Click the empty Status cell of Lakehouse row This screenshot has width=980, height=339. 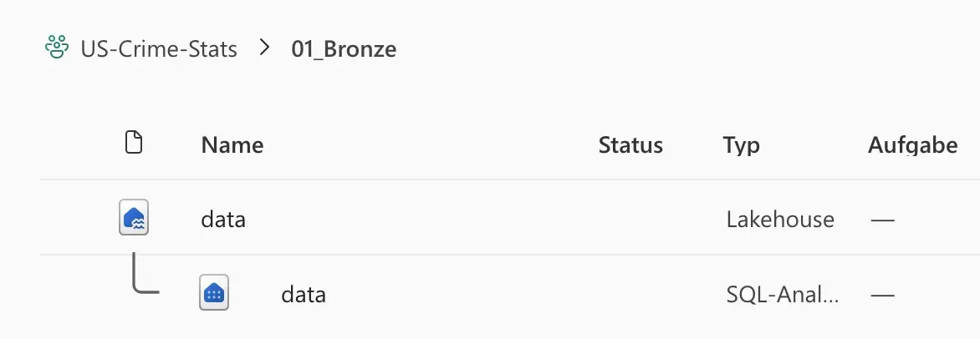630,220
